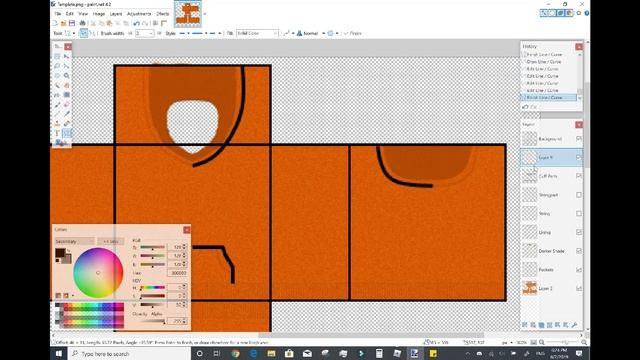Open the View menu
This screenshot has width=640, height=360.
[x=83, y=14]
